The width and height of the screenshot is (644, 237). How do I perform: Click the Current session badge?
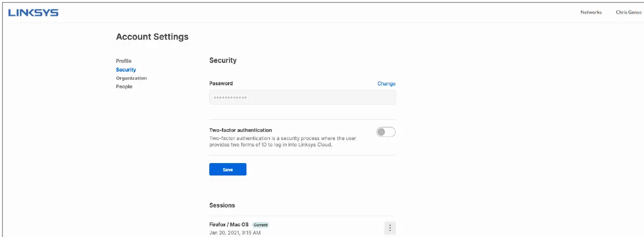point(261,225)
